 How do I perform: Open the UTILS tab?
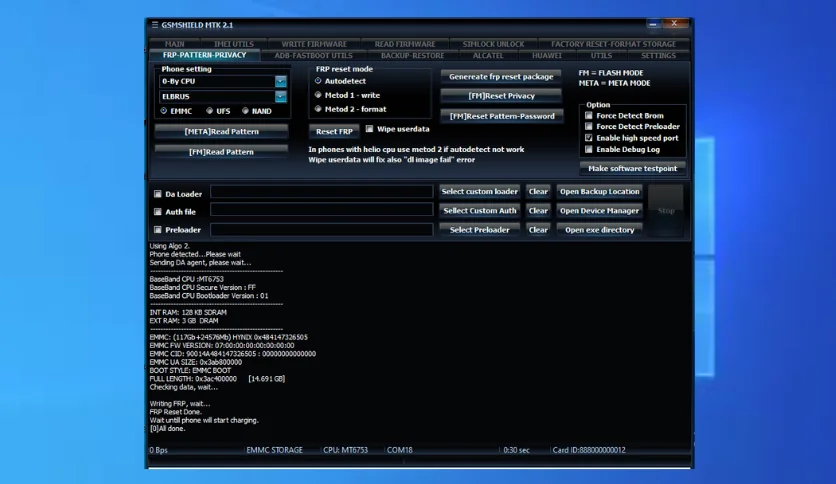pos(601,55)
